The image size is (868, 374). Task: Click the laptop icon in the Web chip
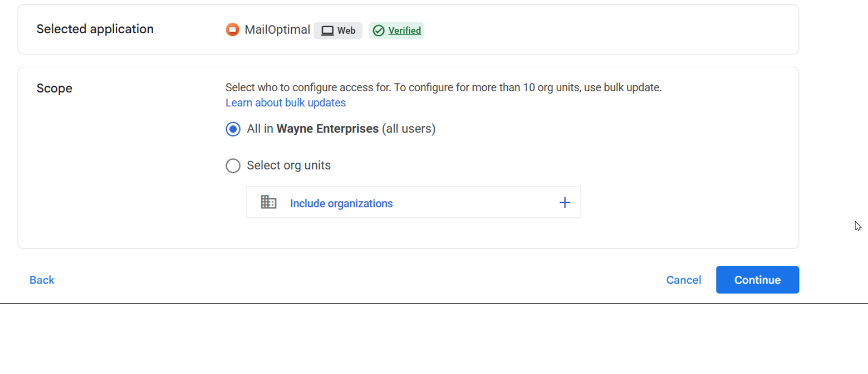(x=327, y=31)
